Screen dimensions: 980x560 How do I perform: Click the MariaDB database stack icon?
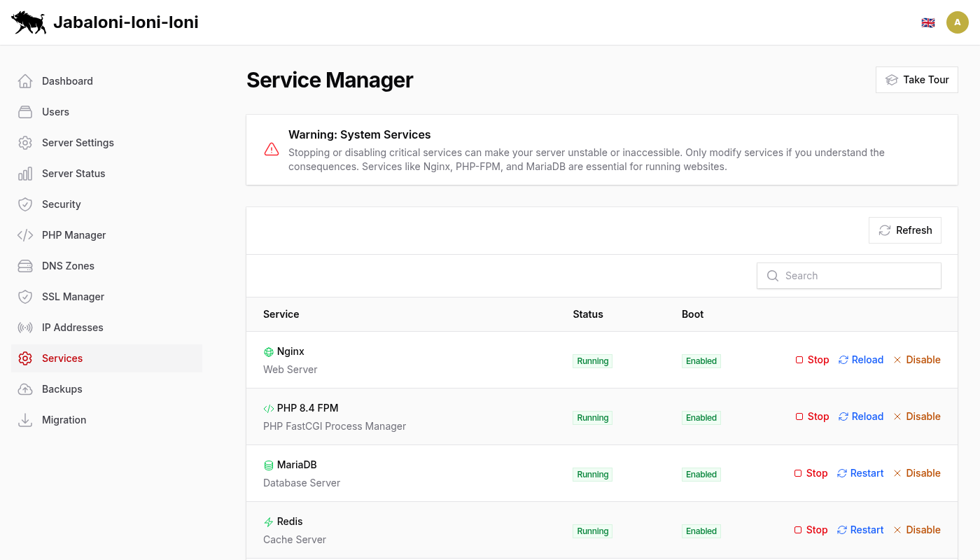[x=269, y=464]
